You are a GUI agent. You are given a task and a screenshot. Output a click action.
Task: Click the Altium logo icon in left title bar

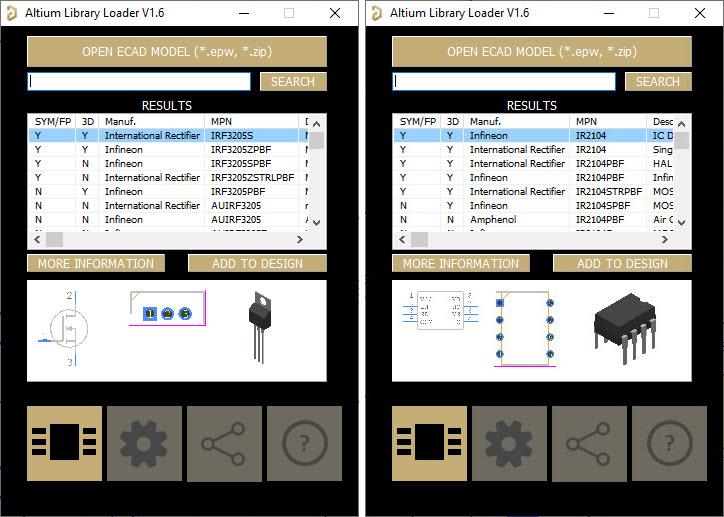[12, 13]
